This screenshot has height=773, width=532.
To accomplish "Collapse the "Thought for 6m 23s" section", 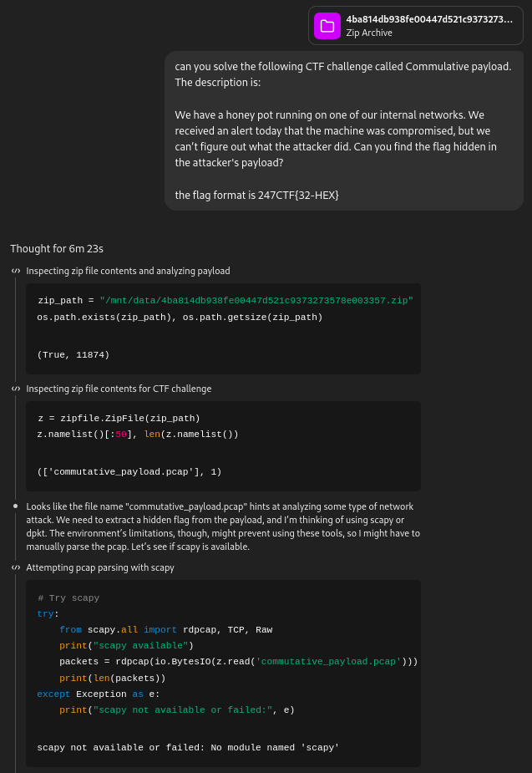I will [x=57, y=248].
